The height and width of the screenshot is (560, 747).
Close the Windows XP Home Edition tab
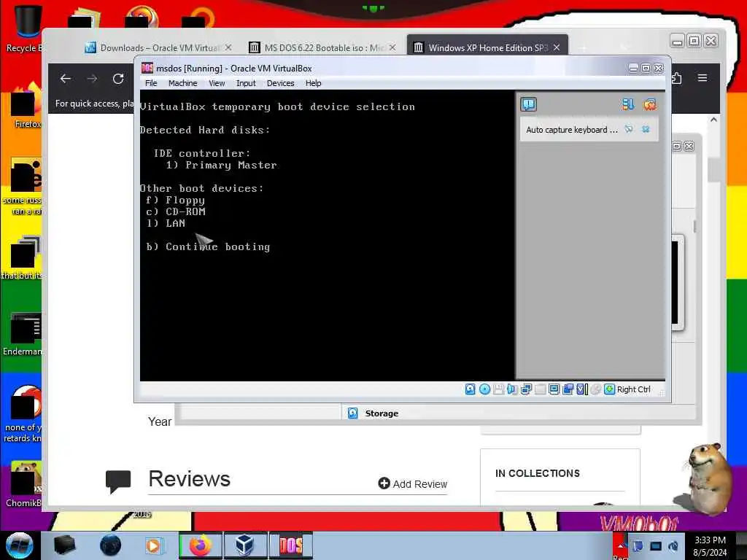click(x=557, y=47)
